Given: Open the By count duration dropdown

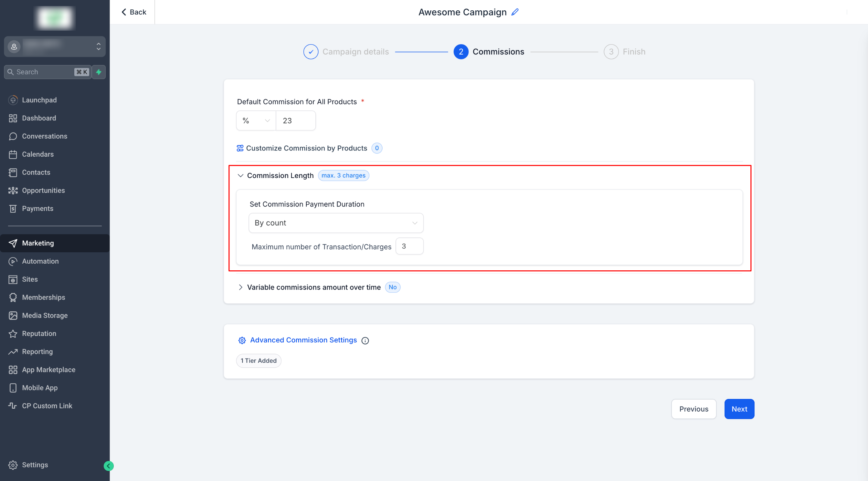Looking at the screenshot, I should (336, 223).
